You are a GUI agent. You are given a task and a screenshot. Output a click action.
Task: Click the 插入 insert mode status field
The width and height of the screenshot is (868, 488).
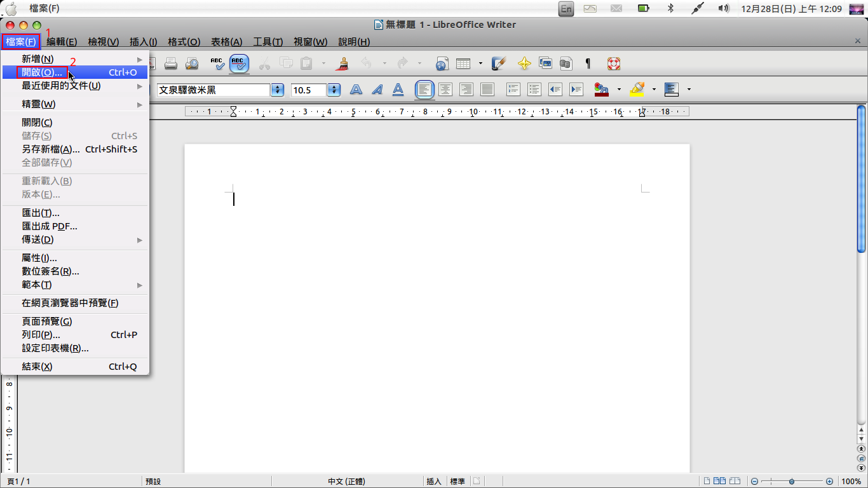434,482
